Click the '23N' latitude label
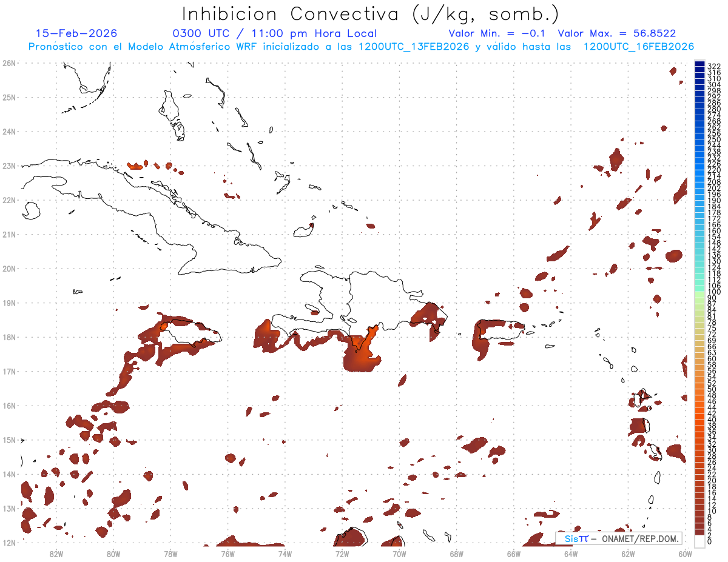Image resolution: width=728 pixels, height=562 pixels. (x=8, y=166)
